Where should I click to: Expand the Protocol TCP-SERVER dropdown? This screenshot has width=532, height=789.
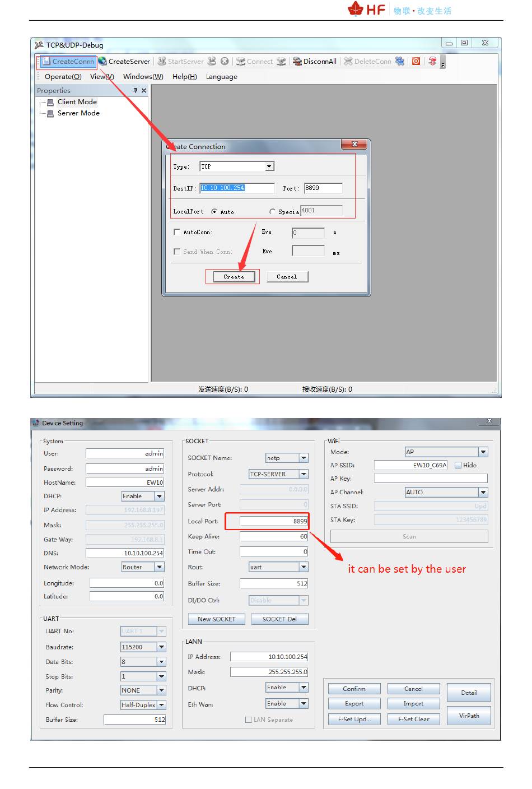click(x=304, y=474)
